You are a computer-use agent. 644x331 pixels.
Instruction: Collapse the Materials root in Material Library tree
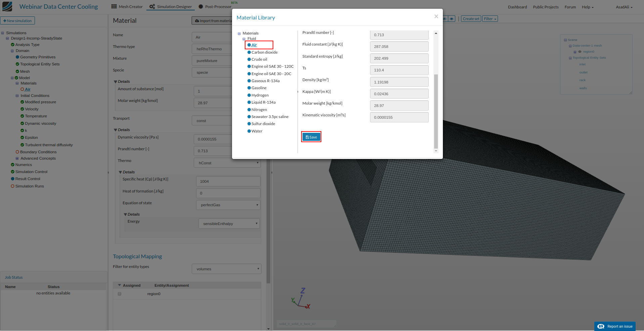coord(239,34)
